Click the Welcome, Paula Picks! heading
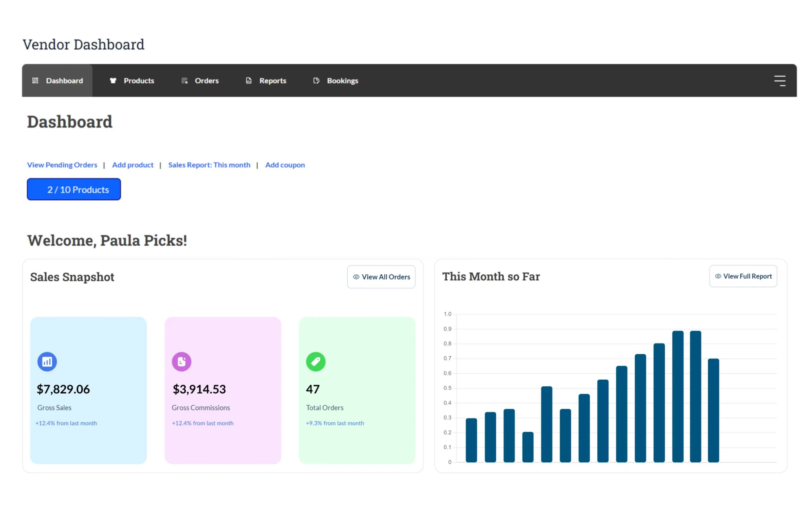The image size is (812, 528). 107,240
